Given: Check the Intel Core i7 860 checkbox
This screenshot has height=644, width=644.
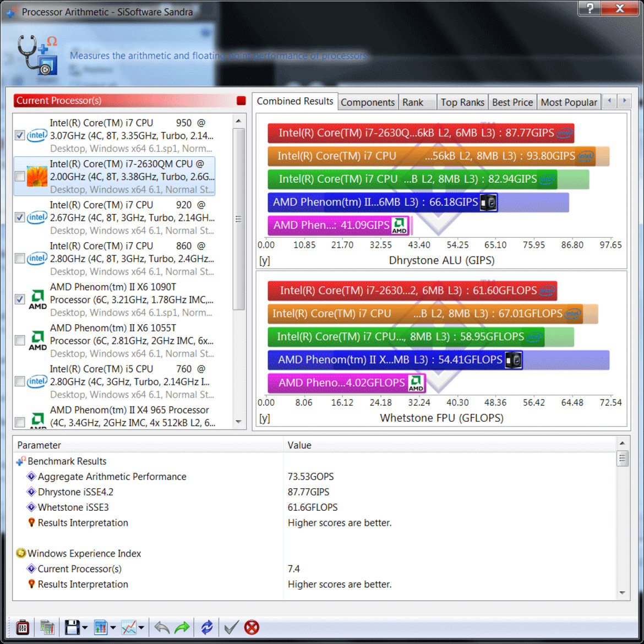Looking at the screenshot, I should coord(20,258).
